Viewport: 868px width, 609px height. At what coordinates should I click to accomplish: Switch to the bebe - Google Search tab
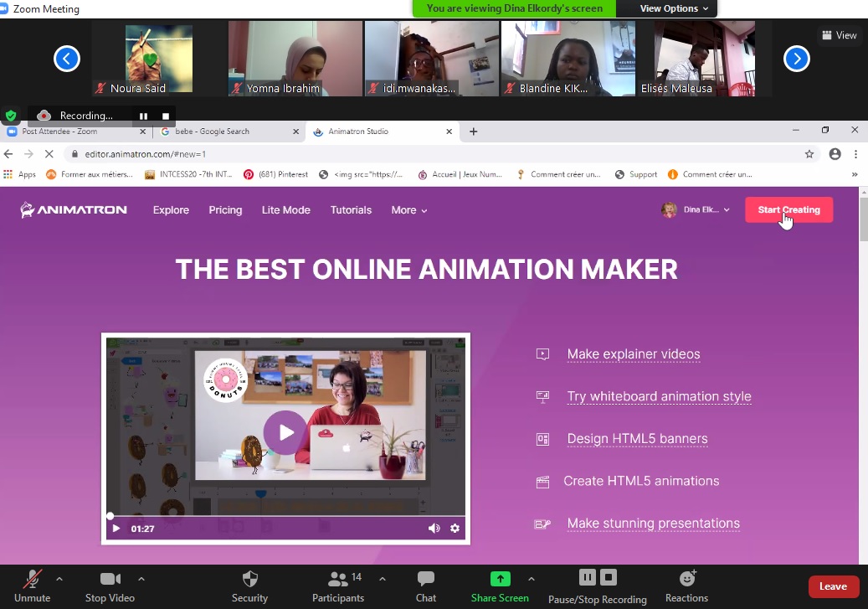coord(228,132)
